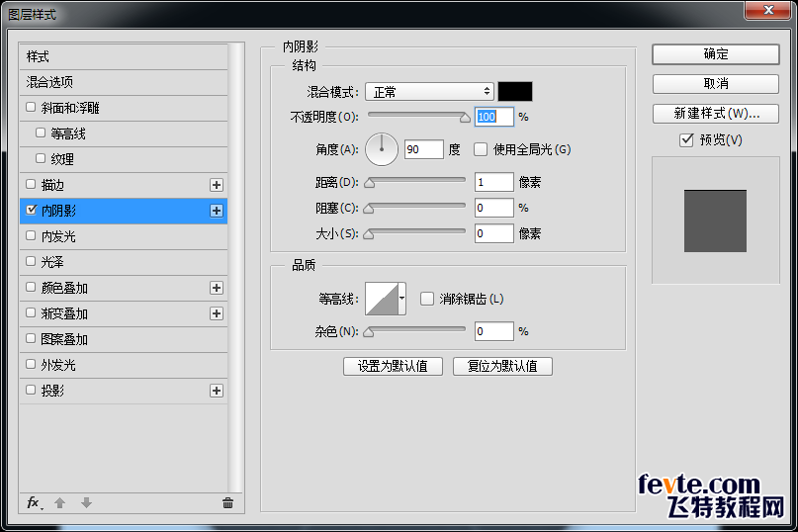798x532 pixels.
Task: Enable the 等高线 sub-option checkbox
Action: tap(41, 133)
